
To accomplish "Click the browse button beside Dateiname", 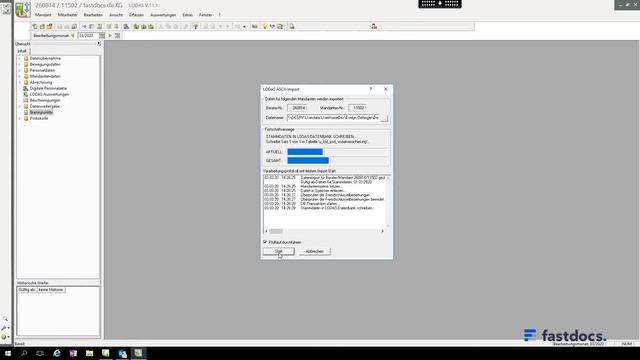I will [384, 118].
